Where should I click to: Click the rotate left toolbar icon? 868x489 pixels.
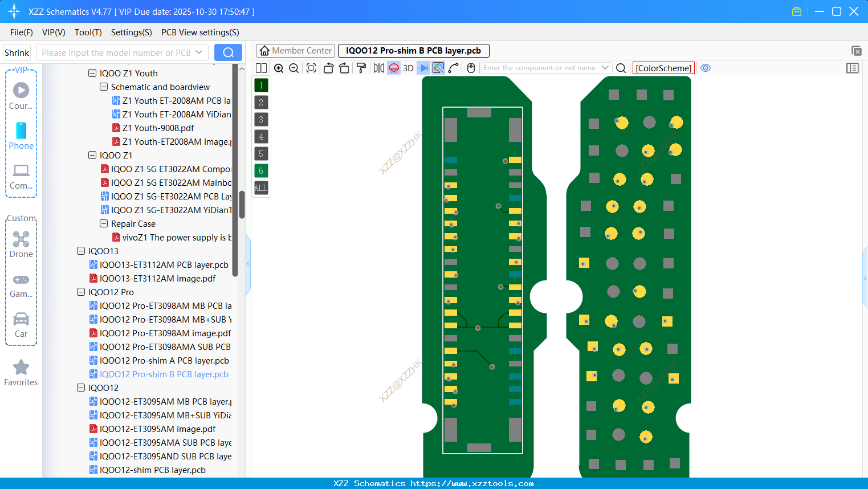click(328, 68)
